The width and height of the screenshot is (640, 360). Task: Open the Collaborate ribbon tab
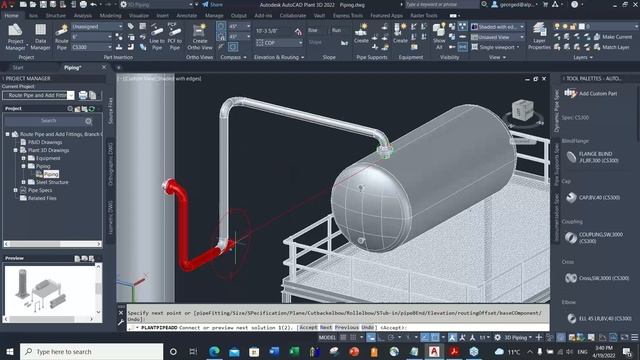pos(293,16)
